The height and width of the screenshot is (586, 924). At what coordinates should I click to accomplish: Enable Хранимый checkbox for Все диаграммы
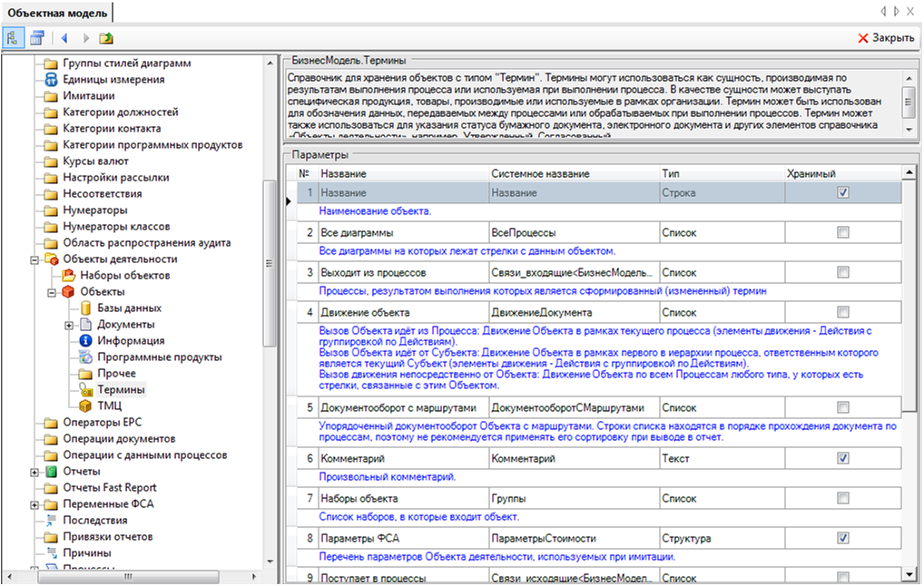[843, 233]
